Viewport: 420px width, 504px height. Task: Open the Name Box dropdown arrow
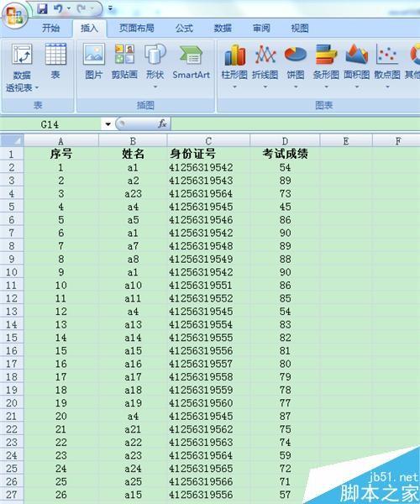[108, 124]
